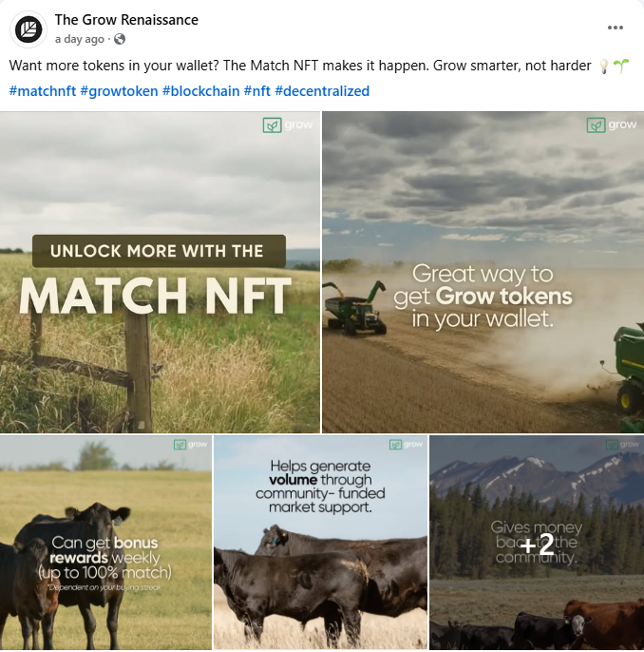Viewport: 644px width, 652px height.
Task: Open the #decentralized hashtag
Action: (322, 91)
